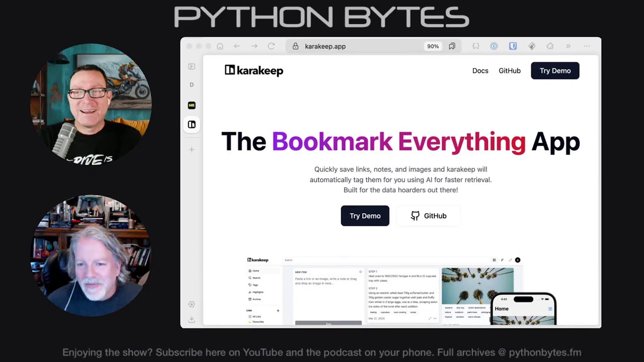Add a new tab with the sidebar plus
This screenshot has height=362, width=644.
[192, 150]
